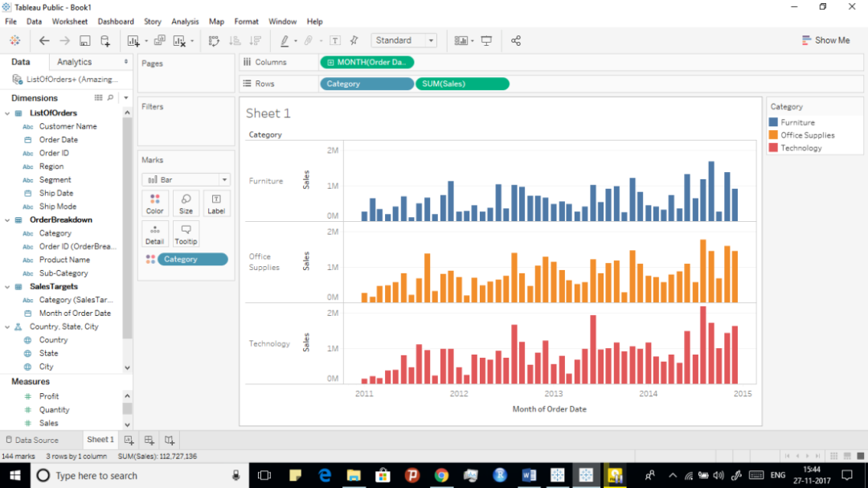Click the Show Me button
Viewport: 868px width, 488px height.
tap(826, 40)
